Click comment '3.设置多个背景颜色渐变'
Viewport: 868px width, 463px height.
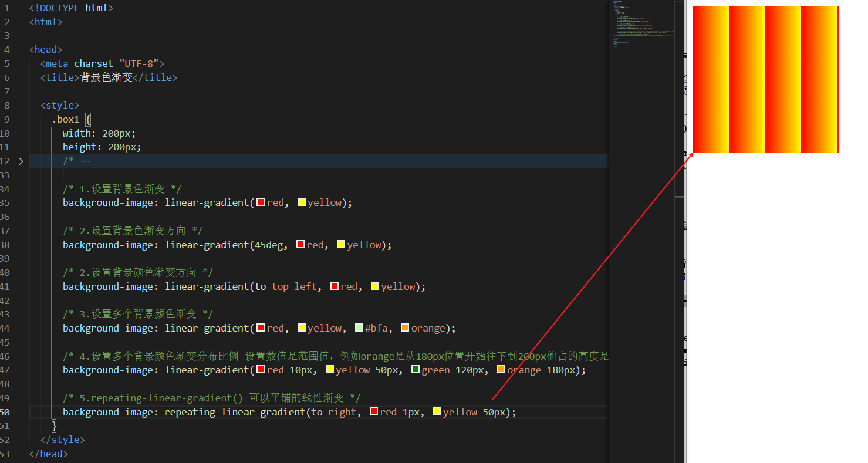[x=138, y=314]
